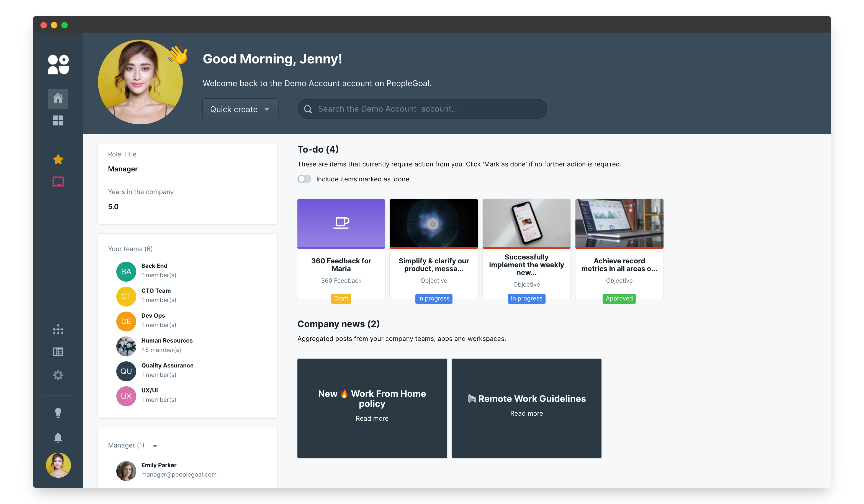Click the Draft status badge
This screenshot has width=864, height=504.
click(x=341, y=299)
